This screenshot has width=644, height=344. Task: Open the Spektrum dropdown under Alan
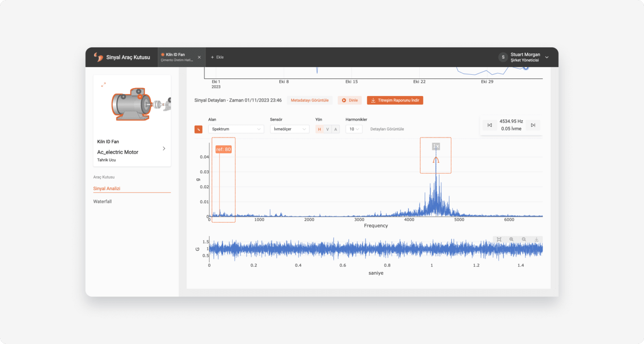pos(236,129)
